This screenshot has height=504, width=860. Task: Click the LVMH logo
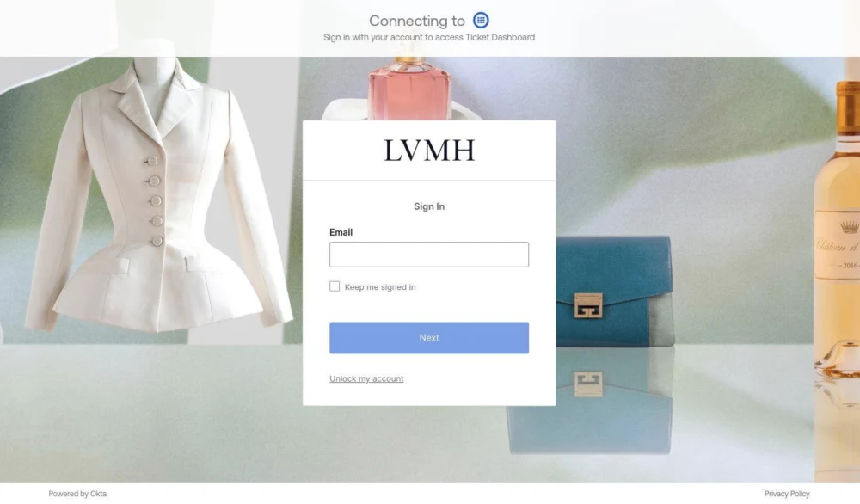click(x=429, y=151)
